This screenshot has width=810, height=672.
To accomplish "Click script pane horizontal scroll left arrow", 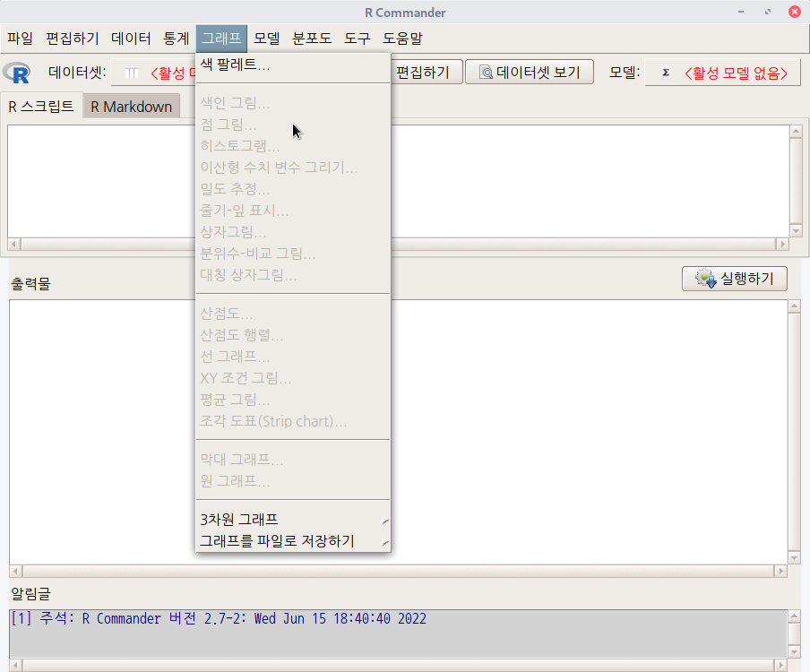I will (14, 245).
